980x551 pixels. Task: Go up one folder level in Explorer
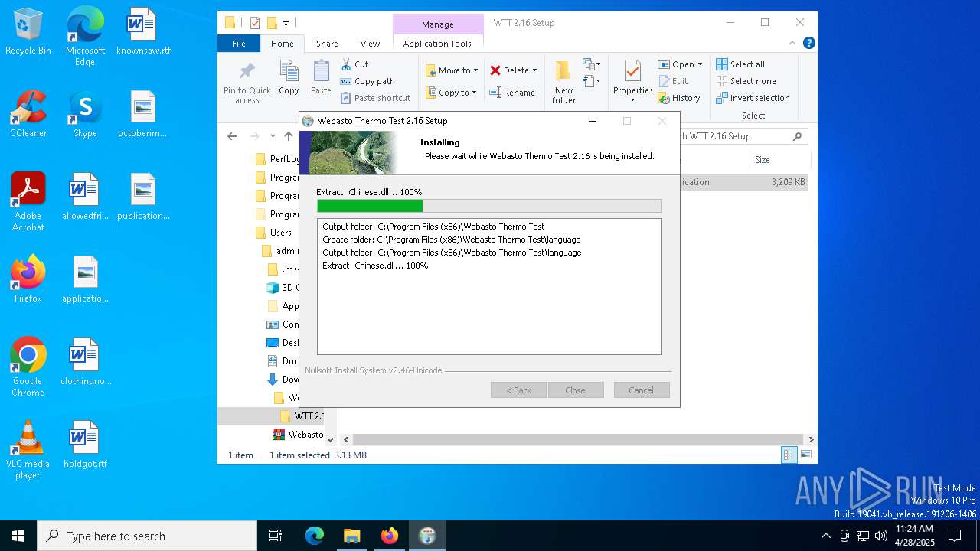289,136
